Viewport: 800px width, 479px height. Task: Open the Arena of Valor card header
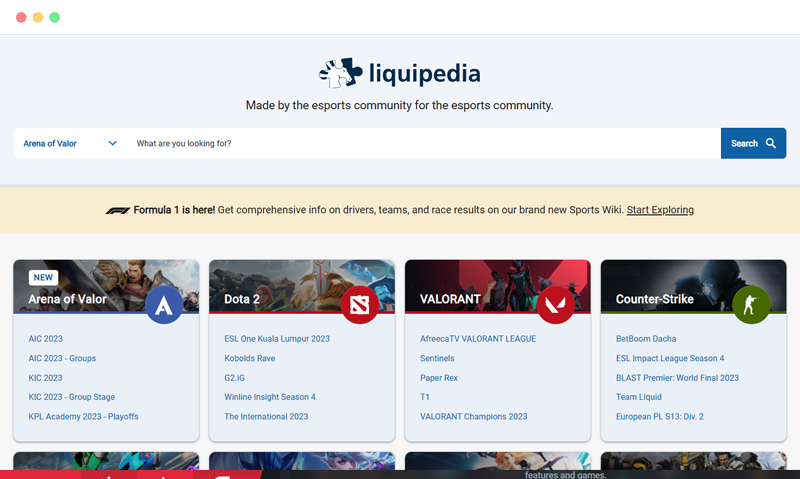coord(106,286)
